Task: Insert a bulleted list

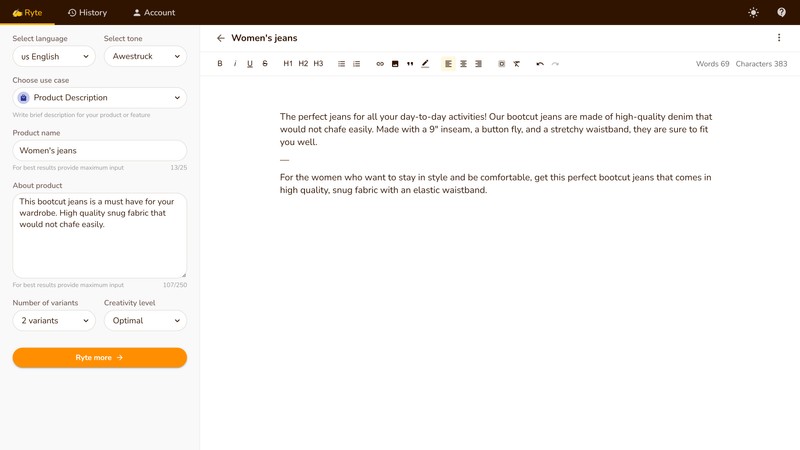Action: click(x=342, y=64)
